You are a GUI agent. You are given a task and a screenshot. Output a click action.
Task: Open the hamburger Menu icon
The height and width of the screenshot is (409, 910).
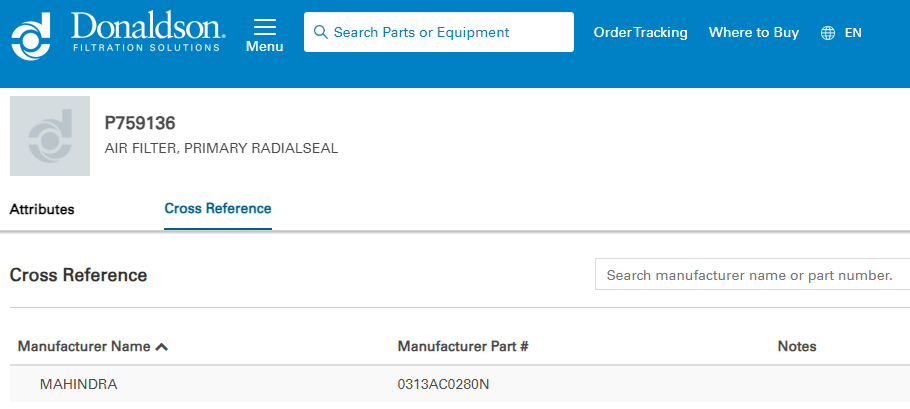click(x=264, y=26)
